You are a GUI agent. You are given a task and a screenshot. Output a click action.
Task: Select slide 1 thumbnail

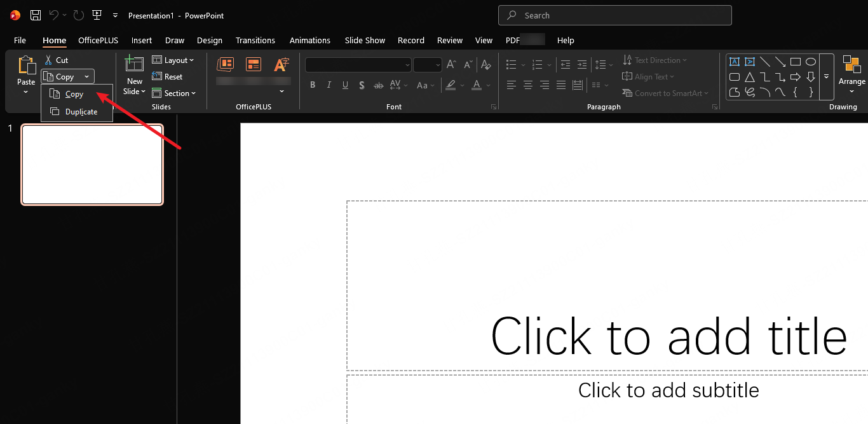[92, 165]
